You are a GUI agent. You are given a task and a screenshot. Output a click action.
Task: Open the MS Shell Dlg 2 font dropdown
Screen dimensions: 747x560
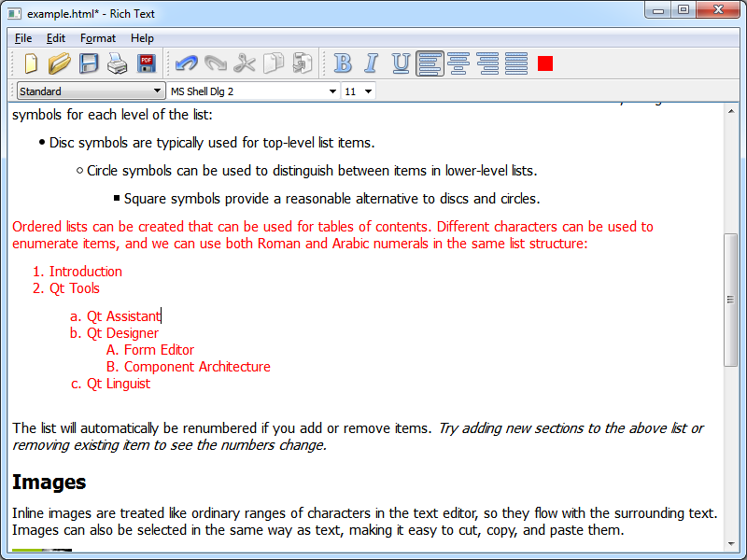click(x=253, y=91)
